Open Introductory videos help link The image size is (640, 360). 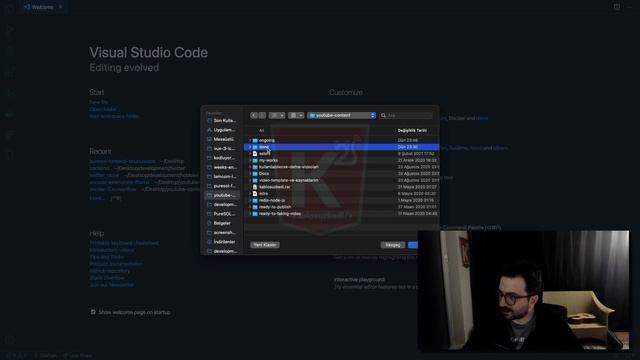[112, 250]
